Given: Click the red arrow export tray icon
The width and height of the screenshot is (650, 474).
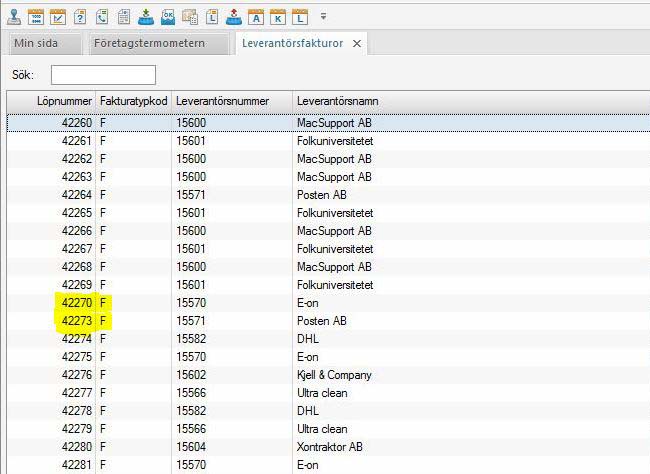Looking at the screenshot, I should coord(234,17).
